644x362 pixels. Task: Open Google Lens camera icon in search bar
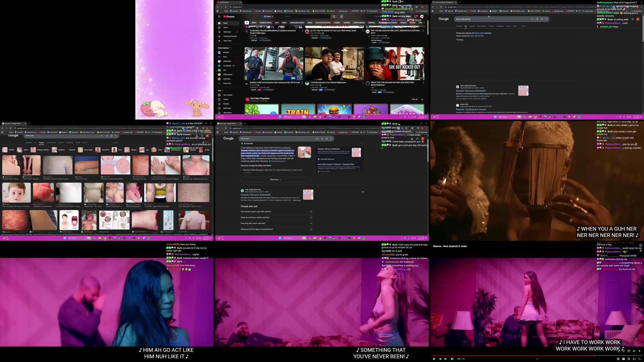[327, 138]
